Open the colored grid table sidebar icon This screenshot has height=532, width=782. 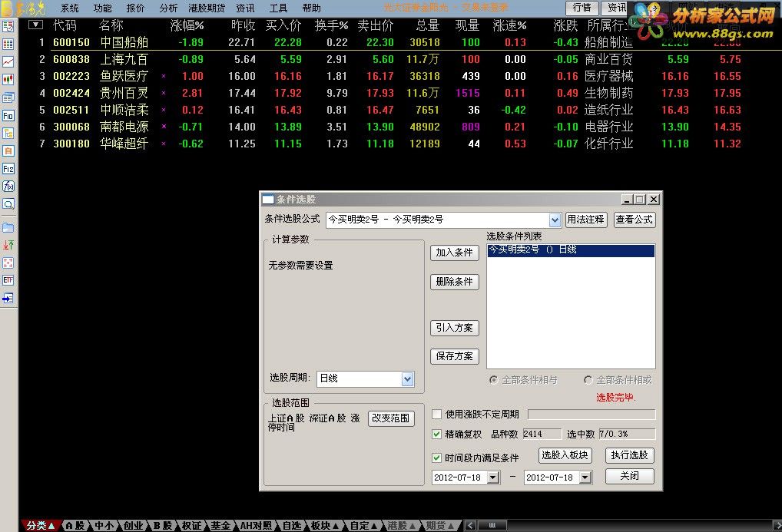(8, 44)
